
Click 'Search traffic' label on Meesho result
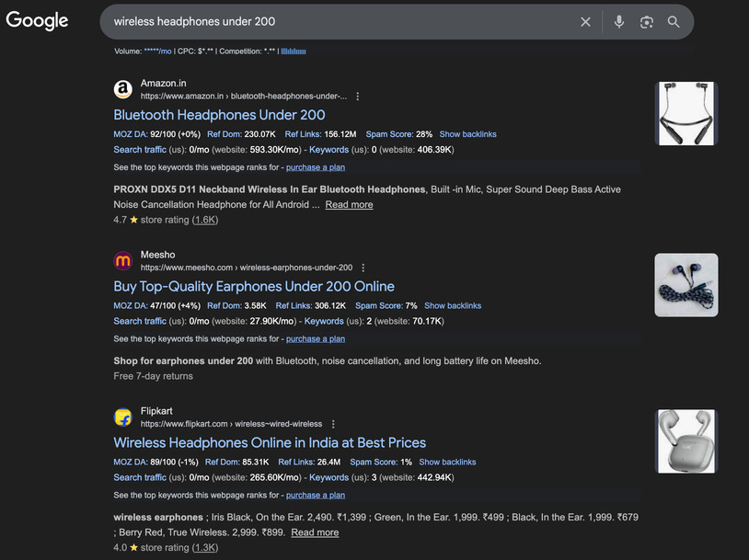[140, 321]
